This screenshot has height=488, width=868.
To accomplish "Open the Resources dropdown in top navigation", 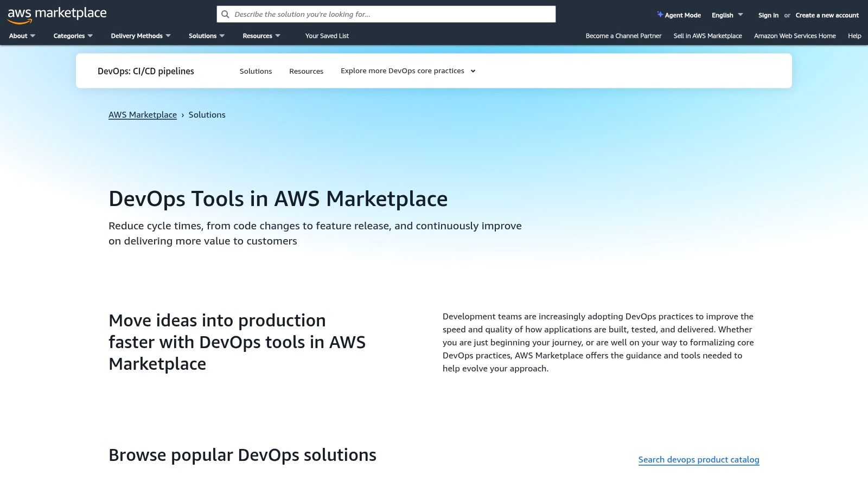I will tap(261, 36).
